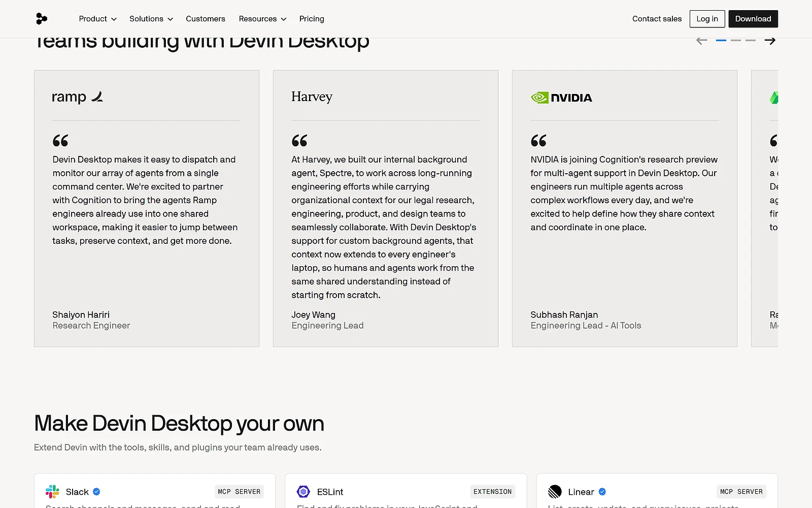The width and height of the screenshot is (812, 508).
Task: Click the NVIDIA logo on testimonial card
Action: coord(561,98)
